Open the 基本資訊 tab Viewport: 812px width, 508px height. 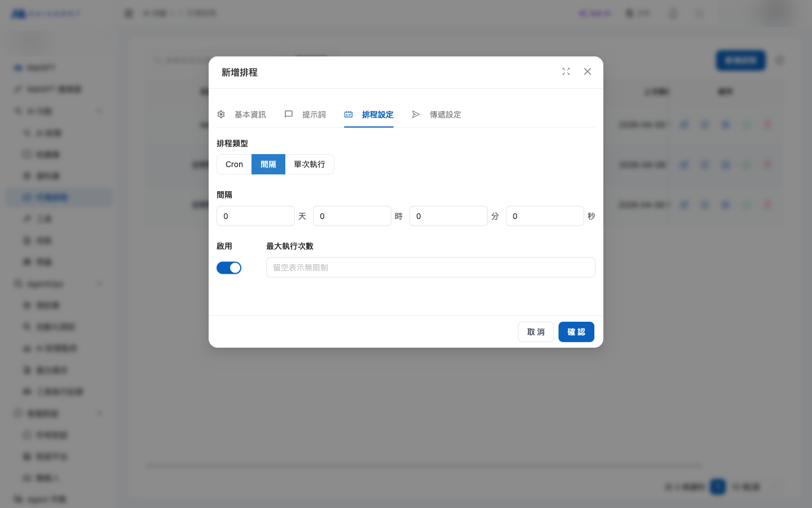241,115
